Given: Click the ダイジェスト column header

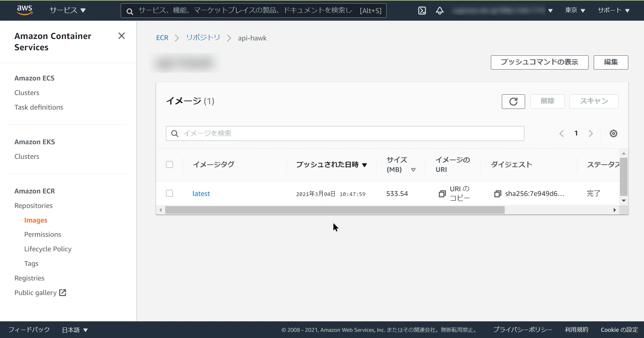Looking at the screenshot, I should (511, 165).
